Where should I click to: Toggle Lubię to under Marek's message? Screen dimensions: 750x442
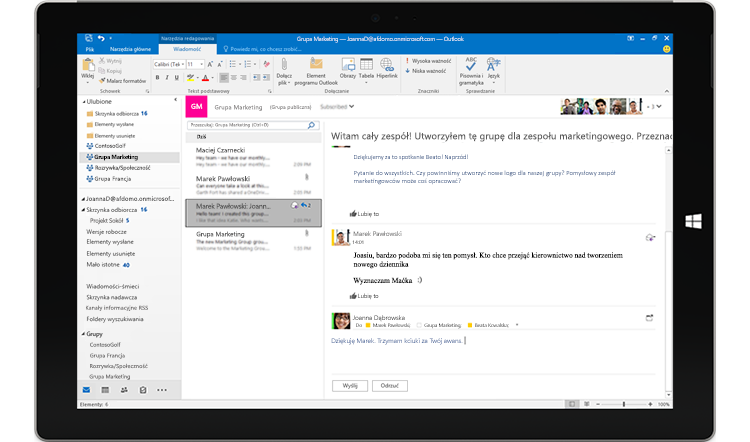tap(364, 296)
